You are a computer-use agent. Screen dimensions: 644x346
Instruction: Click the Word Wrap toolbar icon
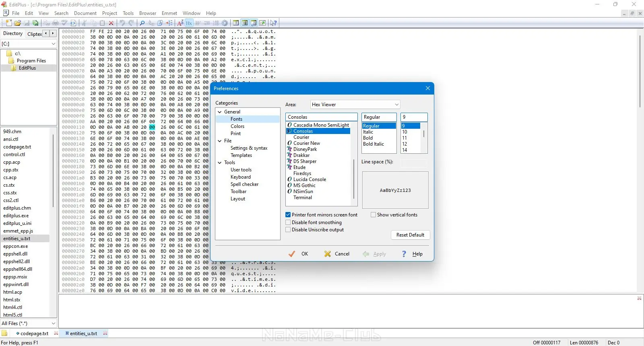198,23
